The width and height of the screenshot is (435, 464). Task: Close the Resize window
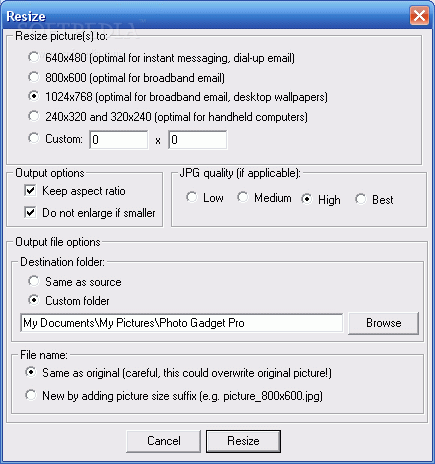[x=419, y=15]
